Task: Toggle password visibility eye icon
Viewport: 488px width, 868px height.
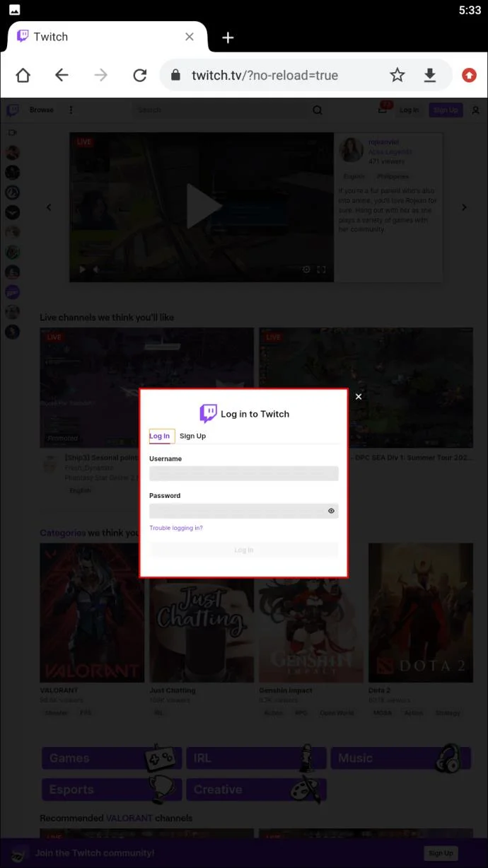Action: point(331,511)
